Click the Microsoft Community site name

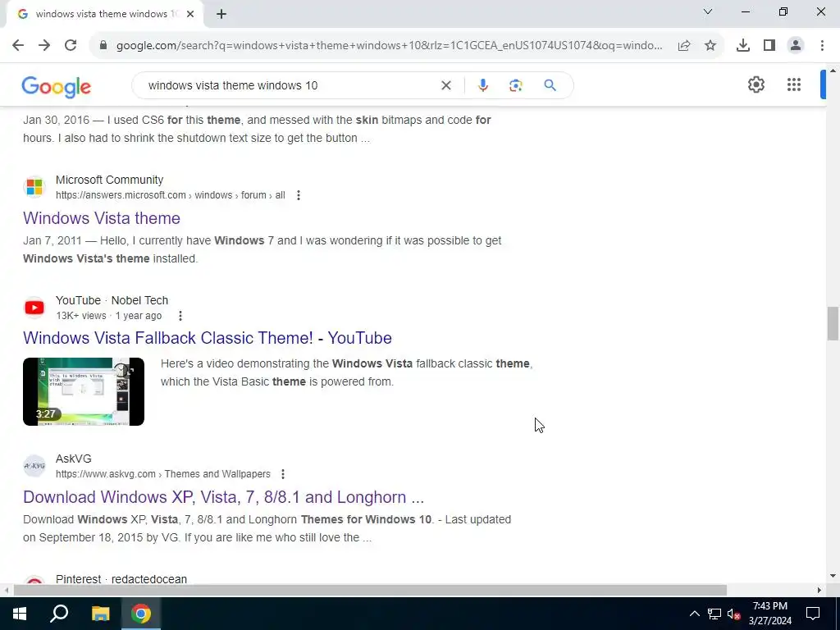(x=109, y=180)
